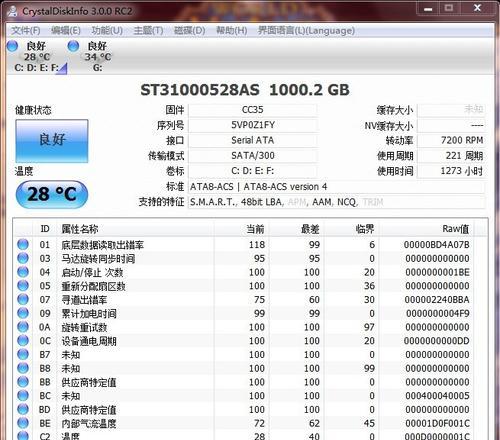Click the 7200 RPM rotation field
This screenshot has height=440, width=500.
451,140
